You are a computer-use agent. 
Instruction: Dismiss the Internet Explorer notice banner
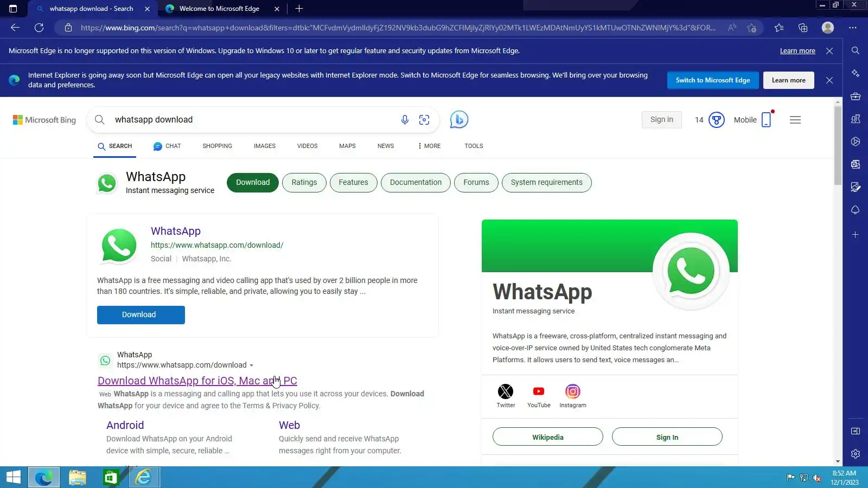tap(829, 80)
